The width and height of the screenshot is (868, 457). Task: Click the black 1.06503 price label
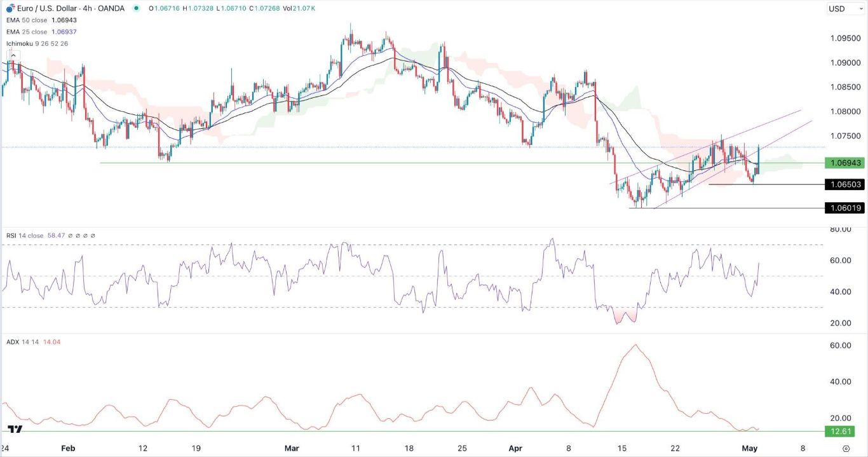(x=844, y=184)
